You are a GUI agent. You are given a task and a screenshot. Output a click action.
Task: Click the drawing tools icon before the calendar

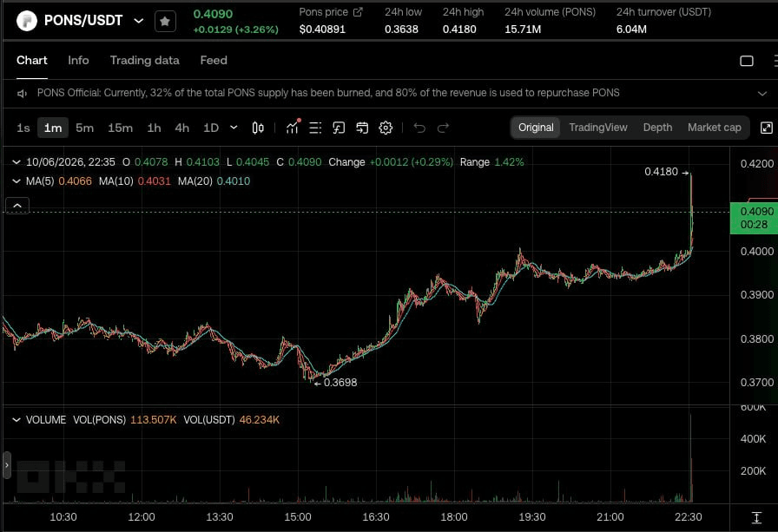tap(339, 128)
